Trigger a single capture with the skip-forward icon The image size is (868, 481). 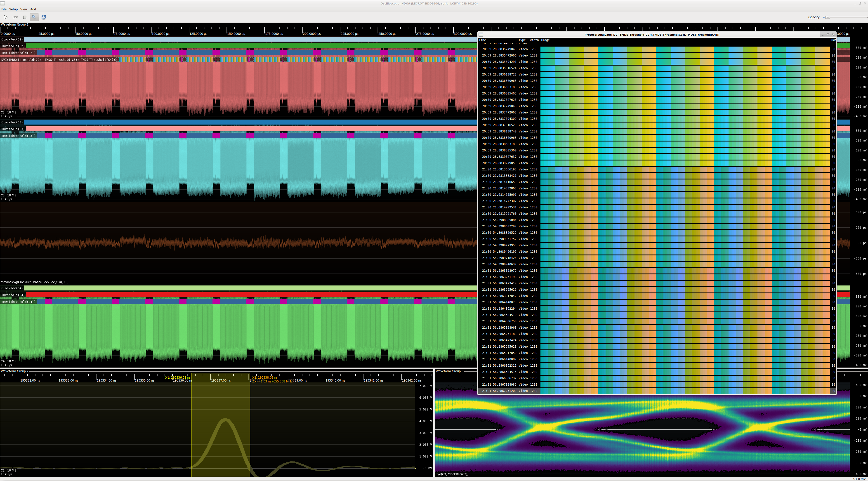(x=15, y=17)
